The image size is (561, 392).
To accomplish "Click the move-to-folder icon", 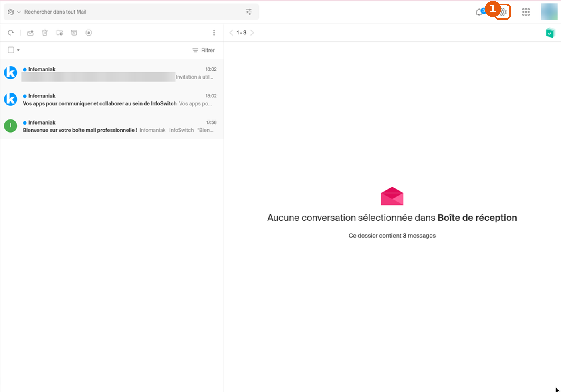I will pos(59,33).
